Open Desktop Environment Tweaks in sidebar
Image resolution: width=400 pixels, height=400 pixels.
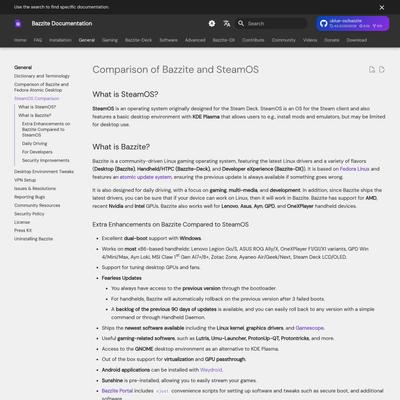pyautogui.click(x=44, y=171)
